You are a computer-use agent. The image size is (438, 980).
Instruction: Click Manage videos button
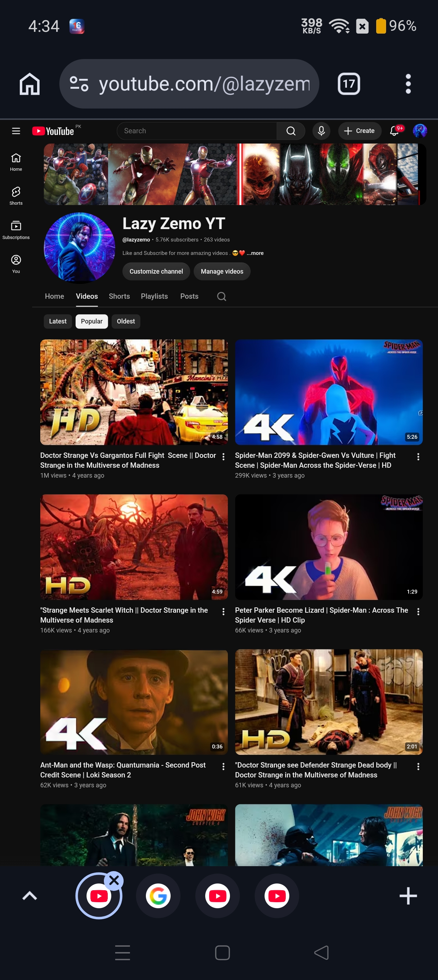222,271
